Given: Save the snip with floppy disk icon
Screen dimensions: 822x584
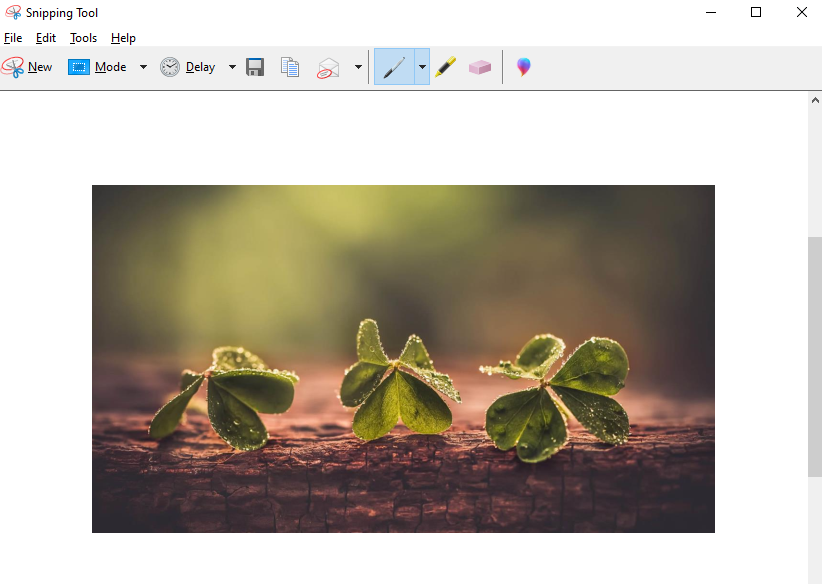Looking at the screenshot, I should pyautogui.click(x=255, y=67).
